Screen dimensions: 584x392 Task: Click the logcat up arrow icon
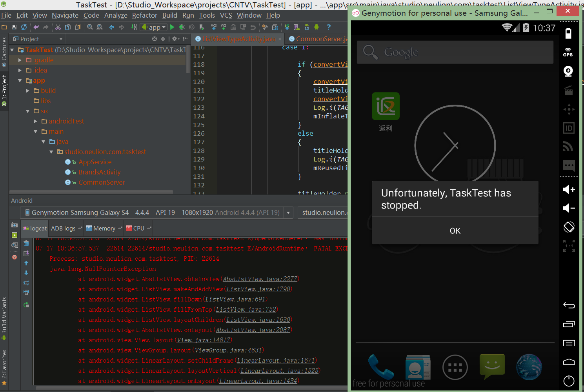tap(26, 263)
